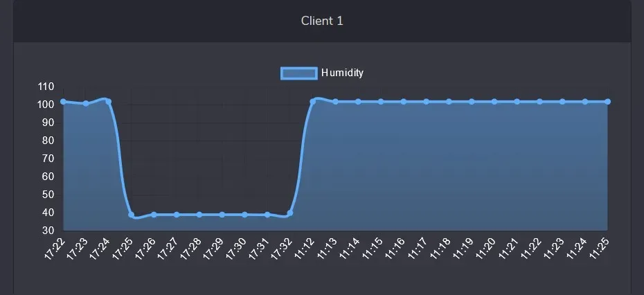Click the Client 1 card title
This screenshot has width=644, height=295.
[x=322, y=21]
